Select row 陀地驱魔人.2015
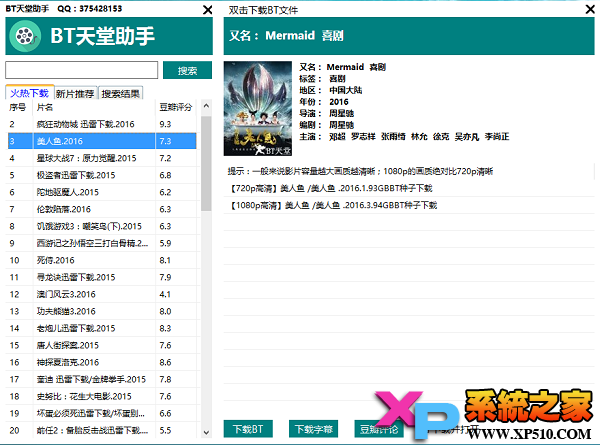 point(103,192)
